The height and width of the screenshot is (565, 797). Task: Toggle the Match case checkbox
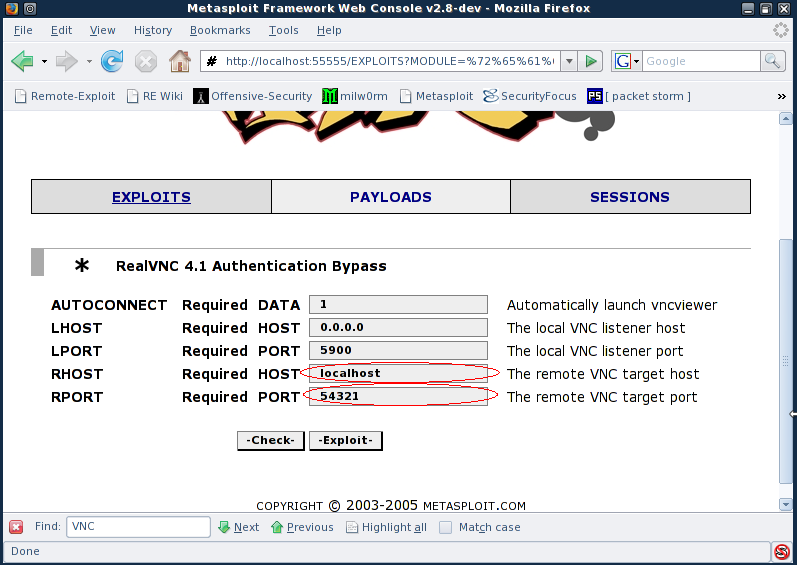pyautogui.click(x=446, y=527)
